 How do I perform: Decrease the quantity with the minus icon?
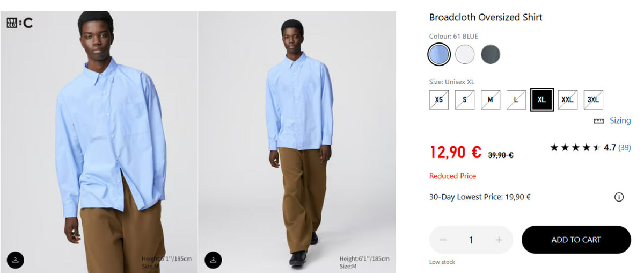click(443, 240)
